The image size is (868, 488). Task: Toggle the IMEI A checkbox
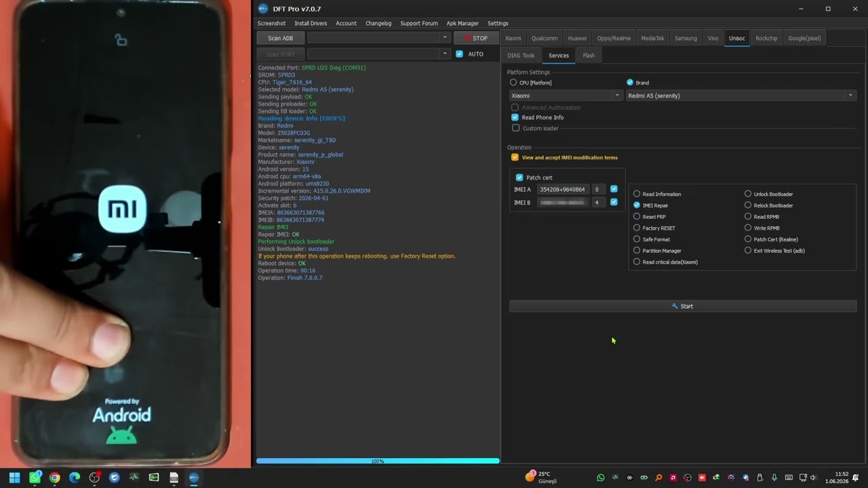pos(614,189)
